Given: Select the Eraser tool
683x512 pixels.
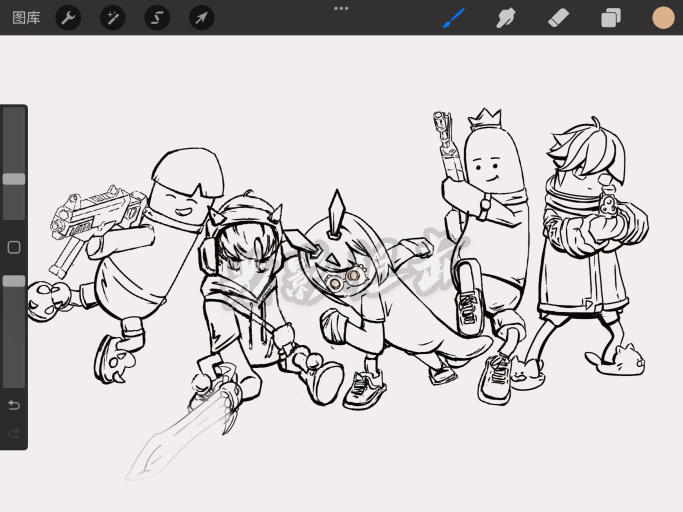Looking at the screenshot, I should (x=558, y=18).
